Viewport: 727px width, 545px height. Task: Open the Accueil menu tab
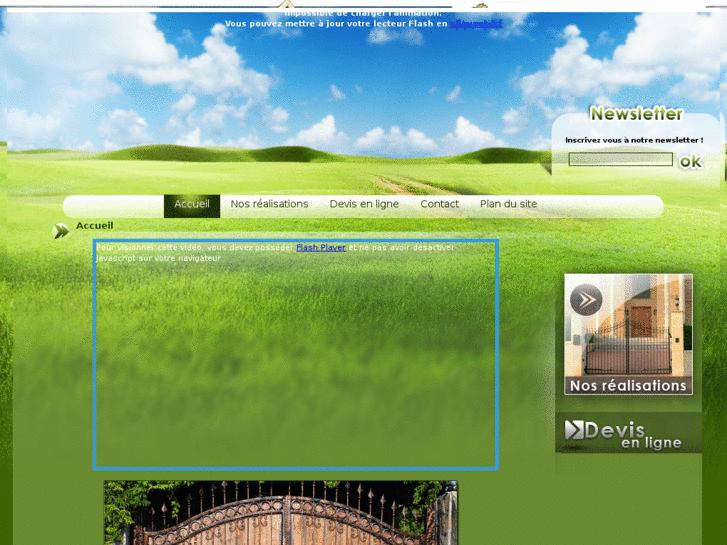point(192,206)
